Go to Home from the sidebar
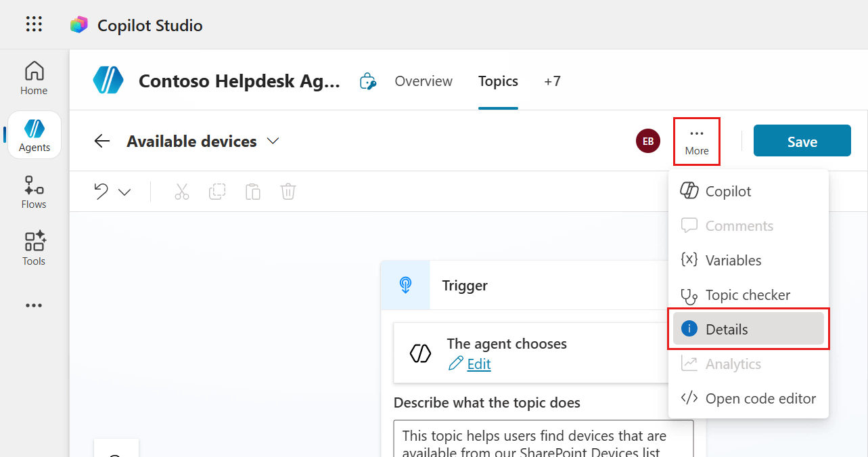Image resolution: width=868 pixels, height=457 pixels. pos(33,77)
